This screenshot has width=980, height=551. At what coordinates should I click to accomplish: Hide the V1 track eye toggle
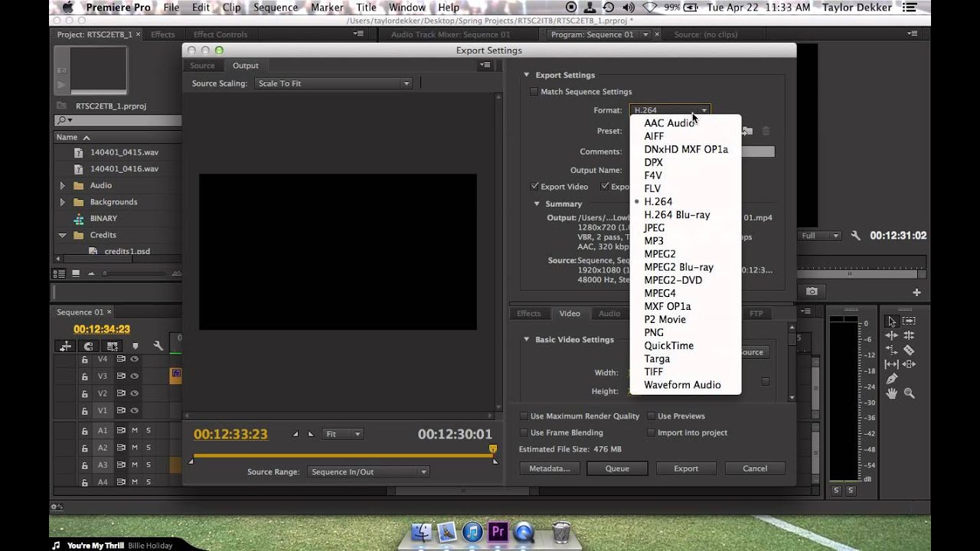tap(135, 411)
